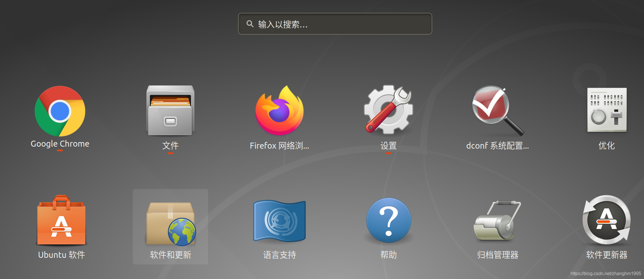Click the 语言支持 text label
644x279 pixels.
pos(279,255)
